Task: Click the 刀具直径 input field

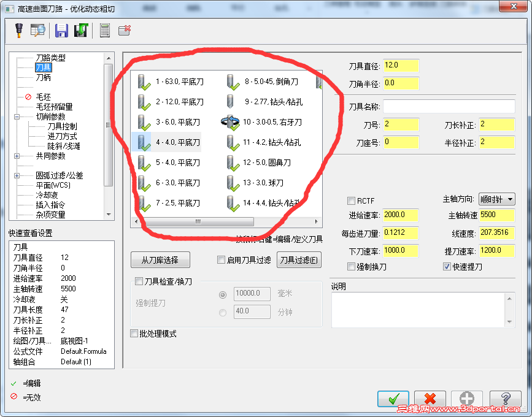Action: coord(401,66)
